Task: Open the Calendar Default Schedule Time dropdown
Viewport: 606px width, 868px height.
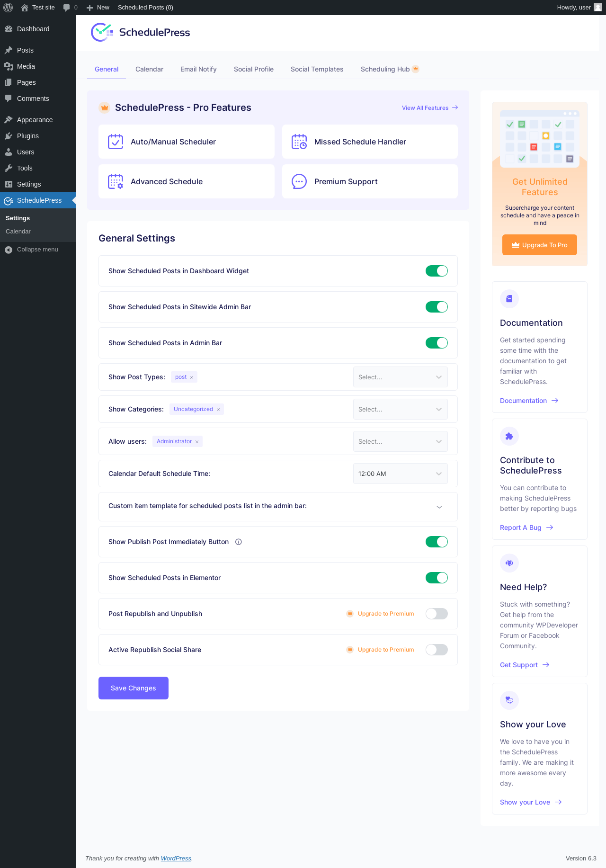Action: point(401,474)
